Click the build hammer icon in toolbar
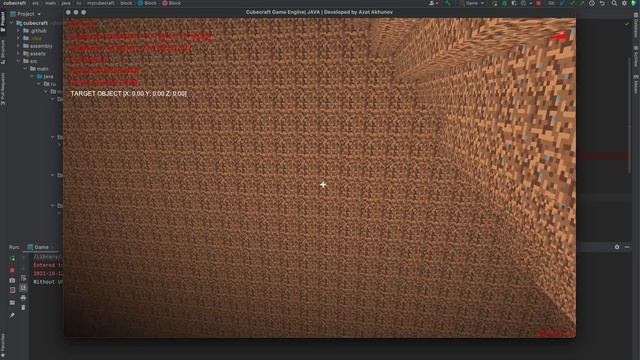 [448, 3]
